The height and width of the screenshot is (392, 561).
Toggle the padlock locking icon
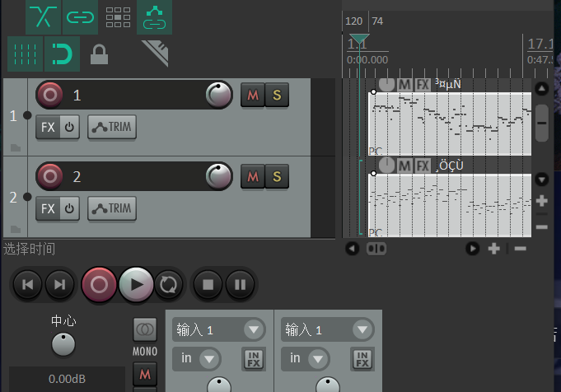pyautogui.click(x=99, y=54)
